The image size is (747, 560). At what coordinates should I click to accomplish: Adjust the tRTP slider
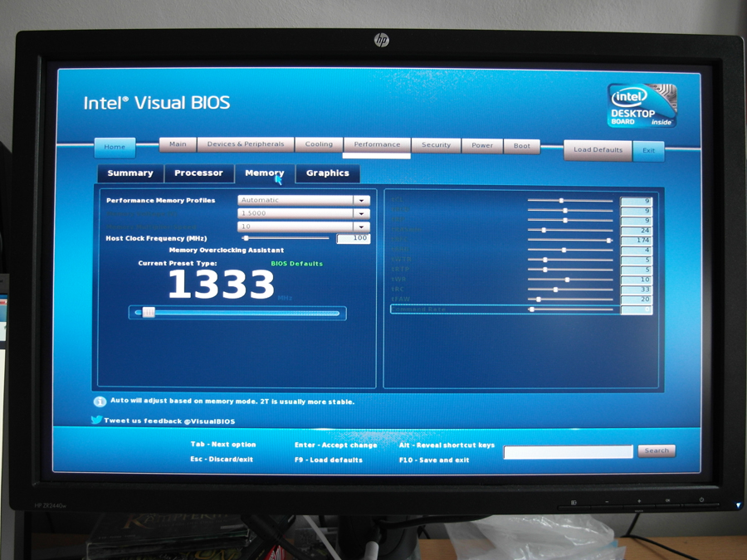569,270
